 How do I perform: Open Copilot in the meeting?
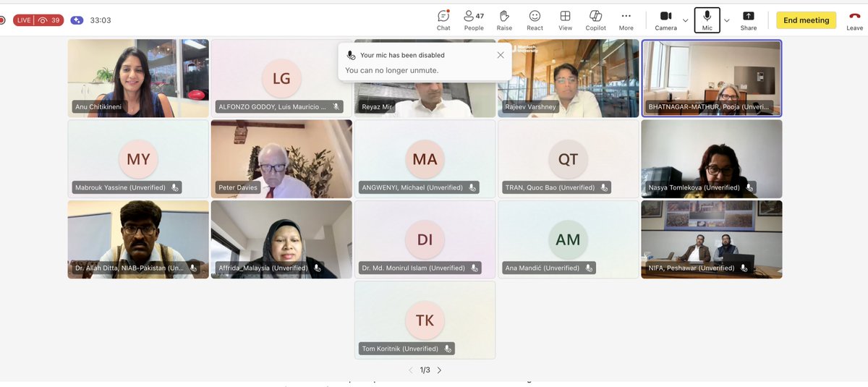(x=595, y=20)
